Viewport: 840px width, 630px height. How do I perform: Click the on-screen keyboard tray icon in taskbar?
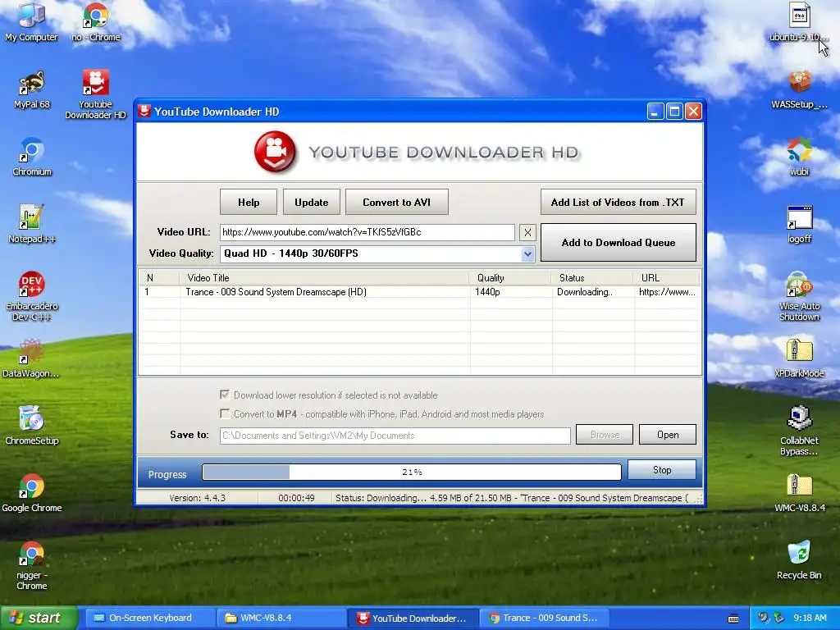coord(733,619)
